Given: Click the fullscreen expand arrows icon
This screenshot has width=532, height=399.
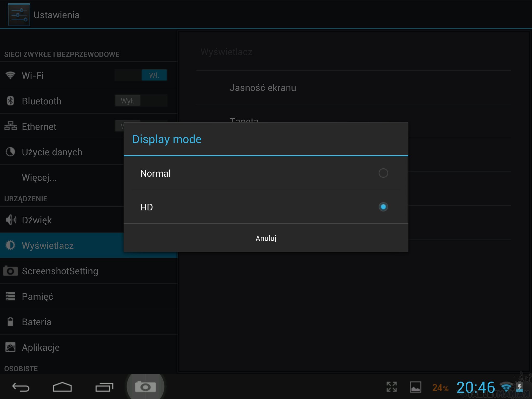Looking at the screenshot, I should 391,387.
